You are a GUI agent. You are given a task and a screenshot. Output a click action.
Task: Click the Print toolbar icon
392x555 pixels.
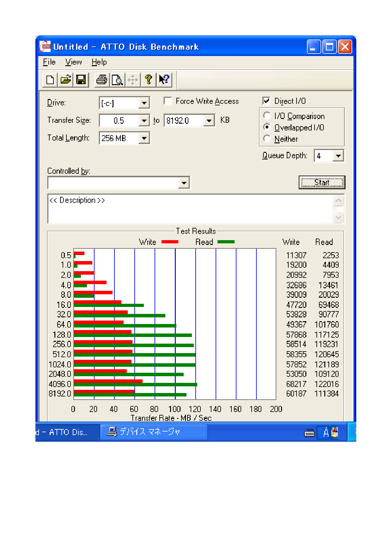point(102,80)
